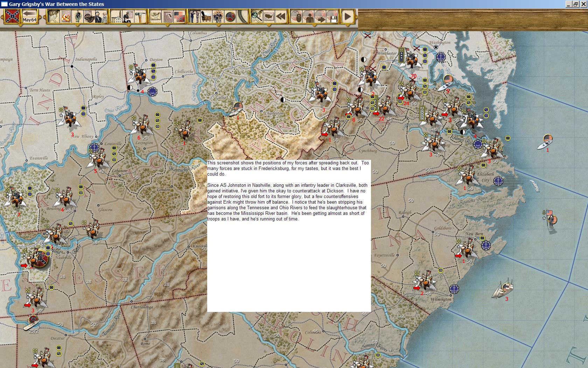Click the floppy disk save game icon
This screenshot has height=368, width=588.
pos(332,16)
